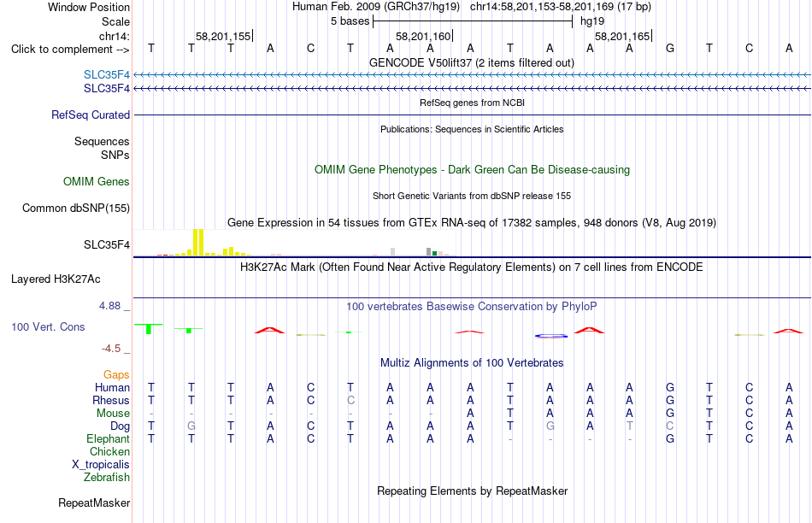The image size is (812, 523).
Task: Click the chr14:58,201,153-58,201,169 position text
Action: [561, 7]
